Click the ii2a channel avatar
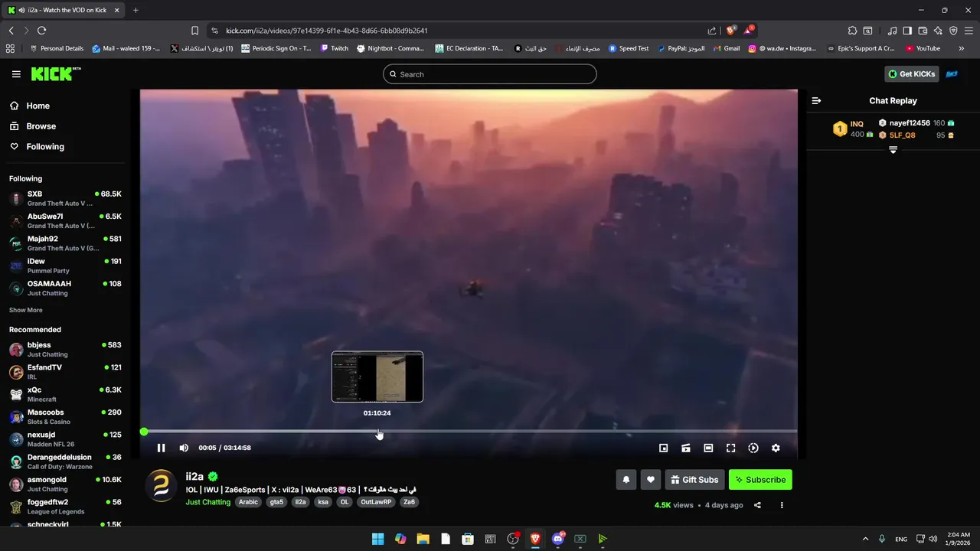Screen dimensions: 980x551 (x=162, y=486)
